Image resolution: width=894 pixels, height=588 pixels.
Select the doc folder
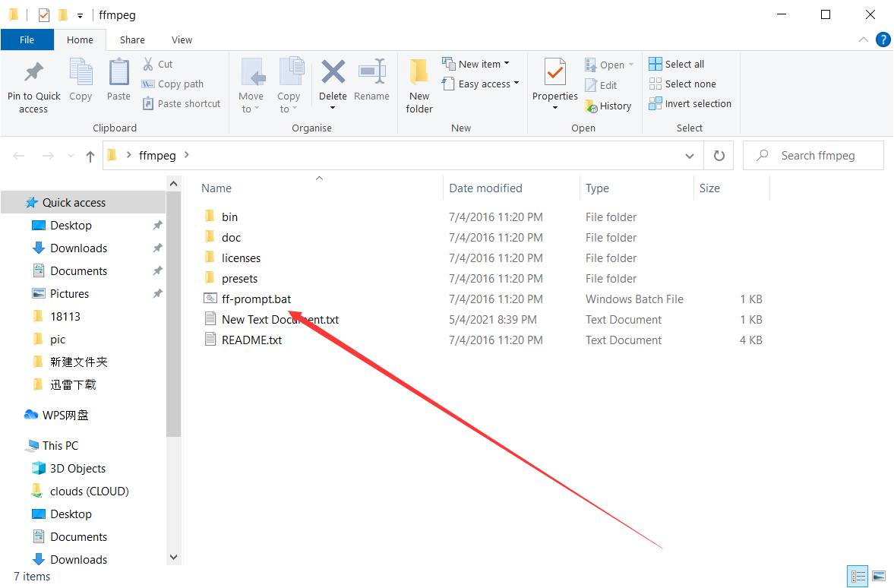[x=231, y=237]
